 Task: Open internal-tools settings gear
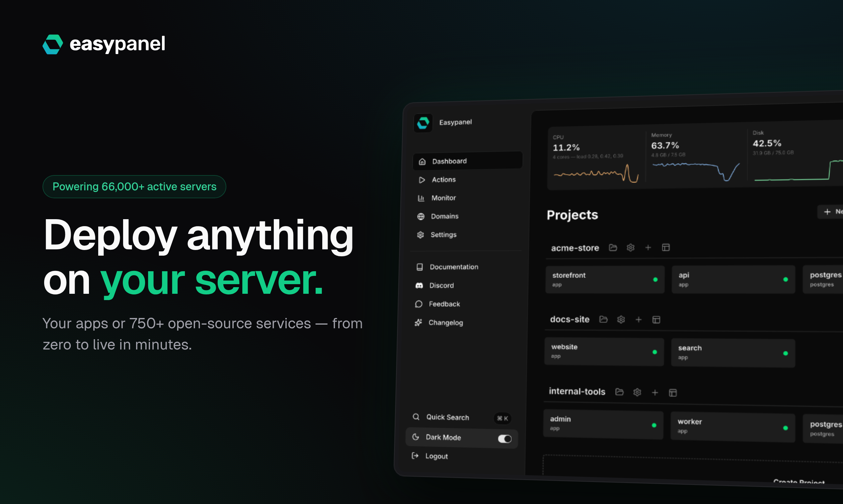coord(637,392)
